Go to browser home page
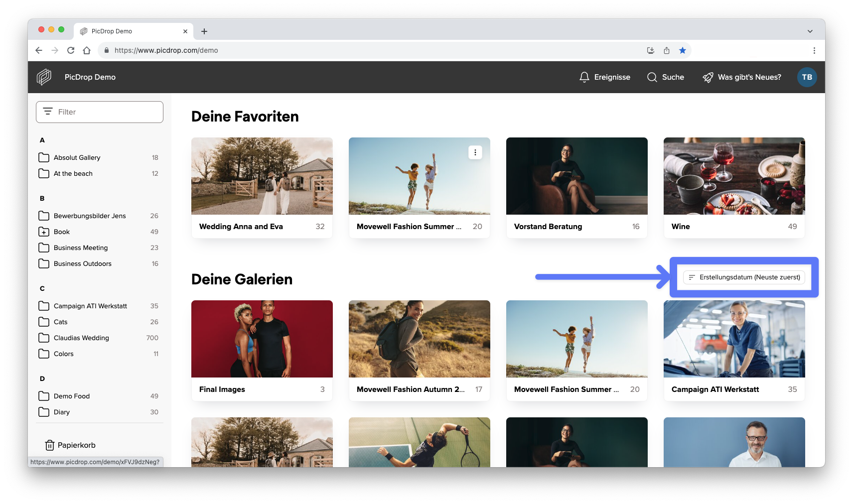The image size is (853, 504). click(87, 50)
